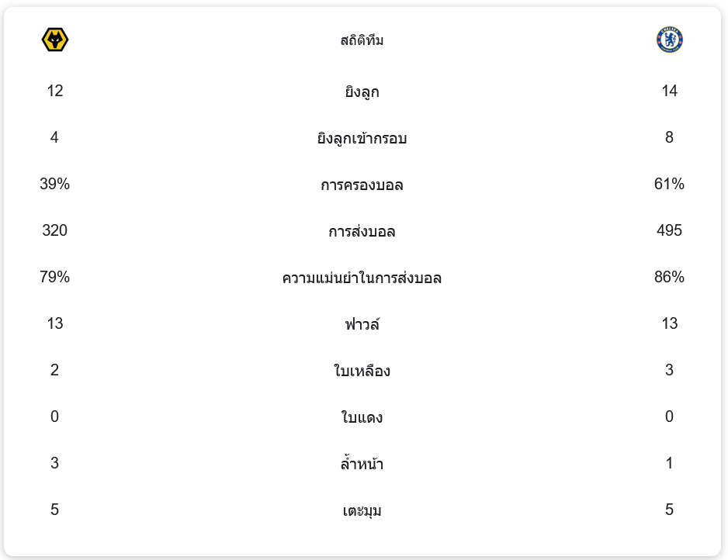The width and height of the screenshot is (728, 560).
Task: Click the ยิงลูกเข้ากรอบ stat label
Action: [362, 139]
